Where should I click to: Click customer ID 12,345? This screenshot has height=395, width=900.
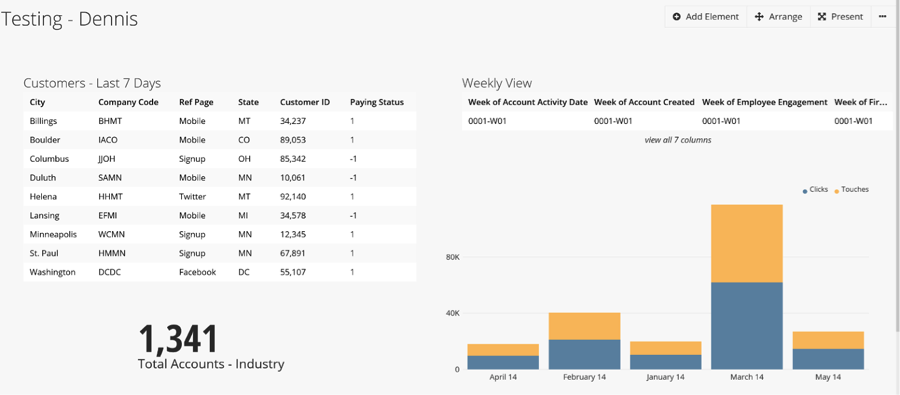[293, 234]
